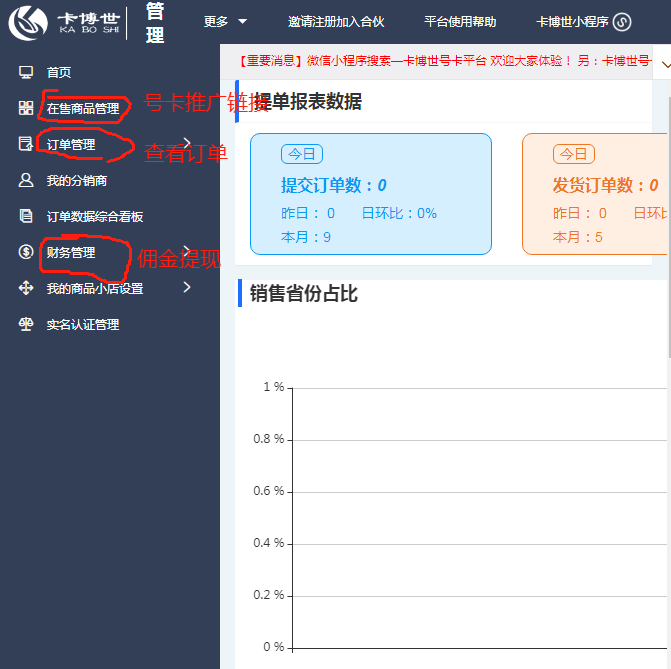
Task: Go to 财务管理 in sidebar
Action: click(71, 252)
